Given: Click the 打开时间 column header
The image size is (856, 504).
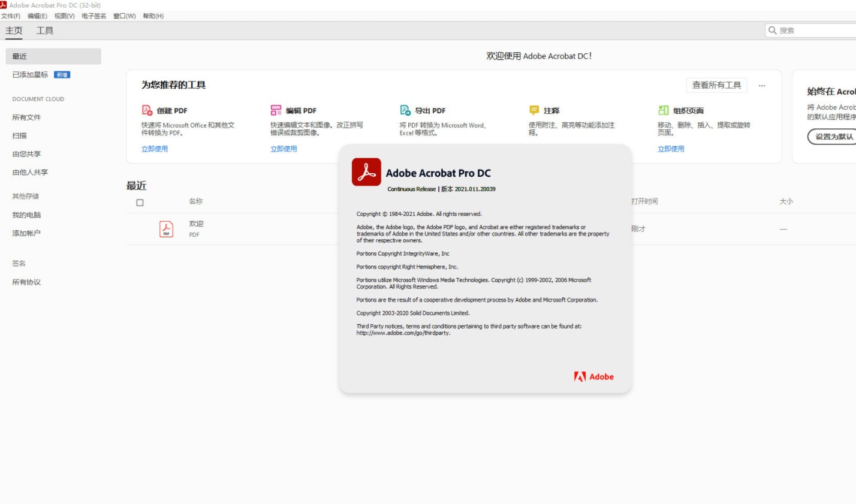Looking at the screenshot, I should [x=644, y=201].
